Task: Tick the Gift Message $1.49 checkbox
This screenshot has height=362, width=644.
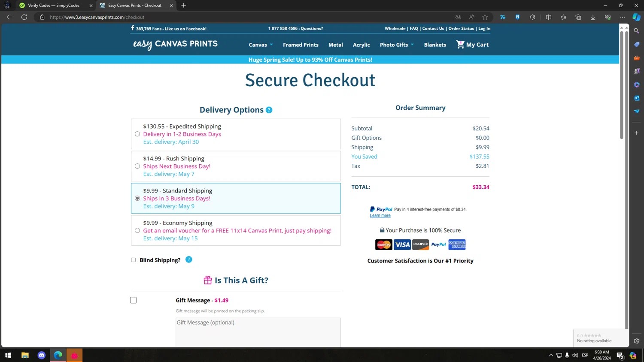Action: pyautogui.click(x=134, y=300)
